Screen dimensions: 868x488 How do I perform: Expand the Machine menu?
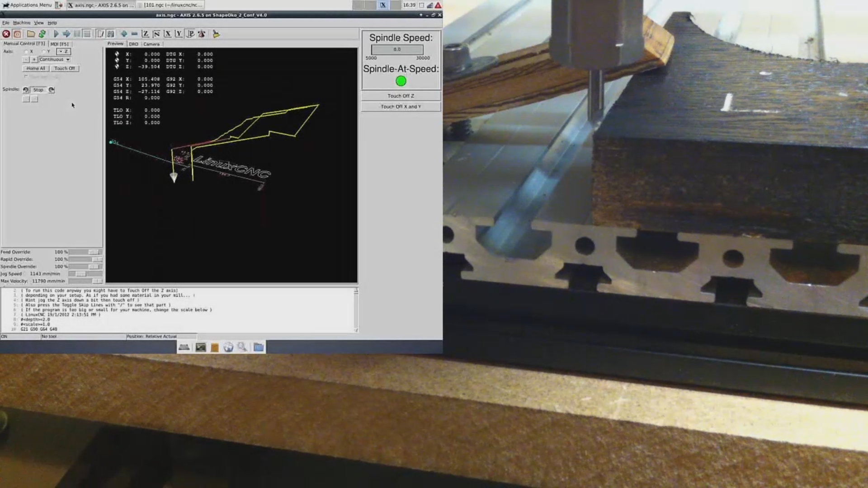click(21, 22)
